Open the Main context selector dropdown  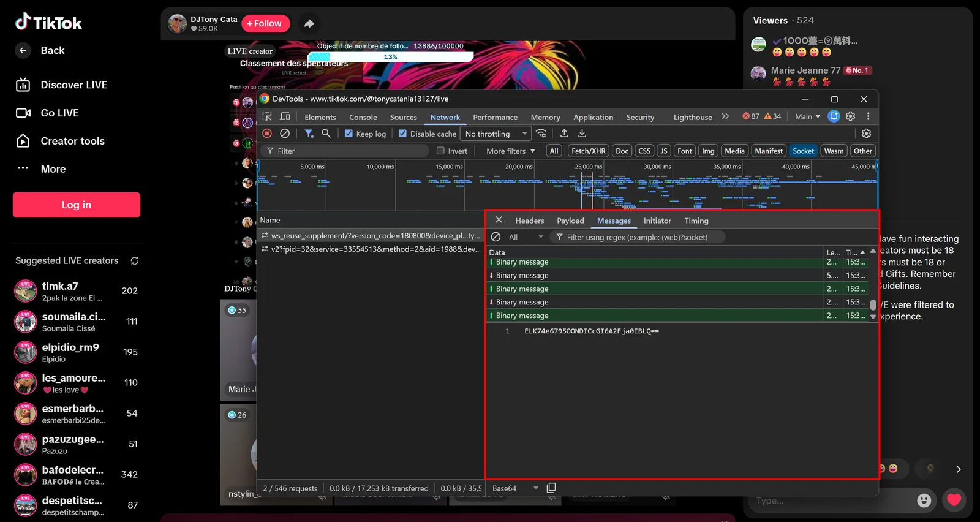click(807, 116)
